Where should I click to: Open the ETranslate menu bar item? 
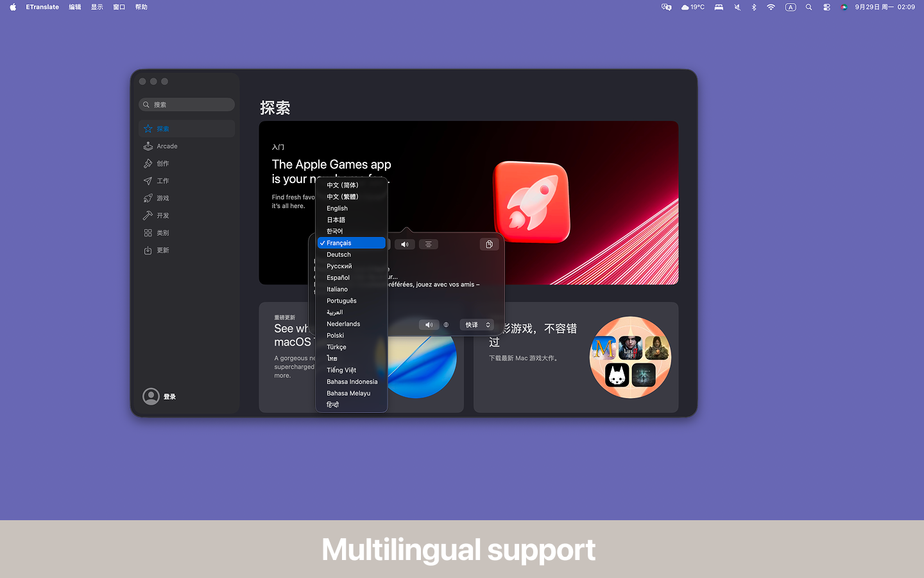pyautogui.click(x=42, y=7)
